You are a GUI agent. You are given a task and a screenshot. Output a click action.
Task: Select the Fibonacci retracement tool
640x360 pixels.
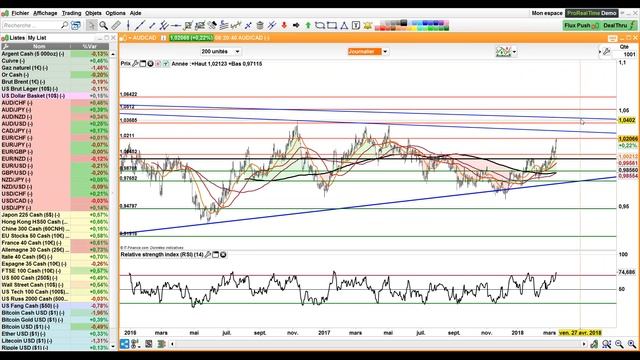pos(224,25)
